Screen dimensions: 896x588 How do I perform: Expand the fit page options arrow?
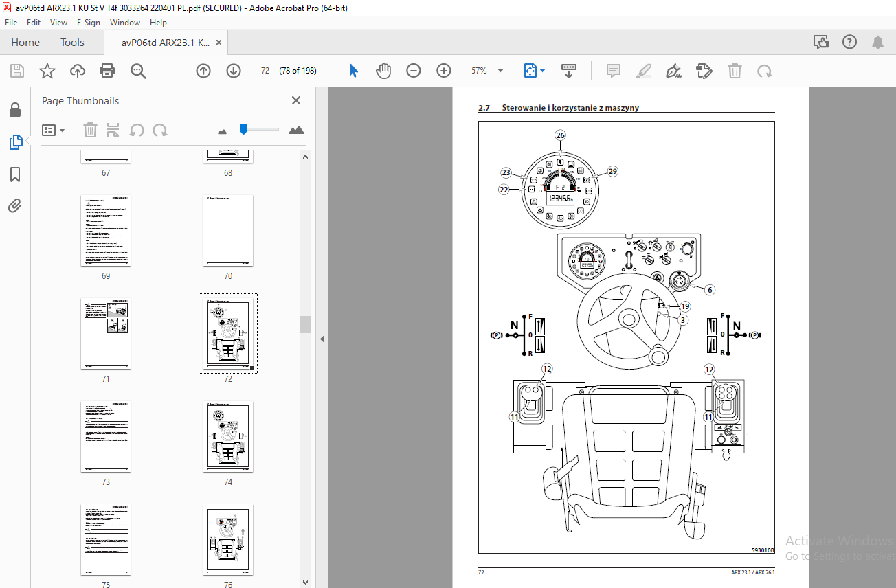point(543,71)
